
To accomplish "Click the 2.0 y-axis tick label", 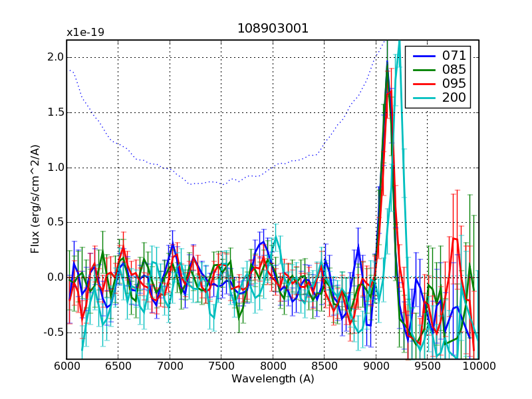I will [x=55, y=57].
